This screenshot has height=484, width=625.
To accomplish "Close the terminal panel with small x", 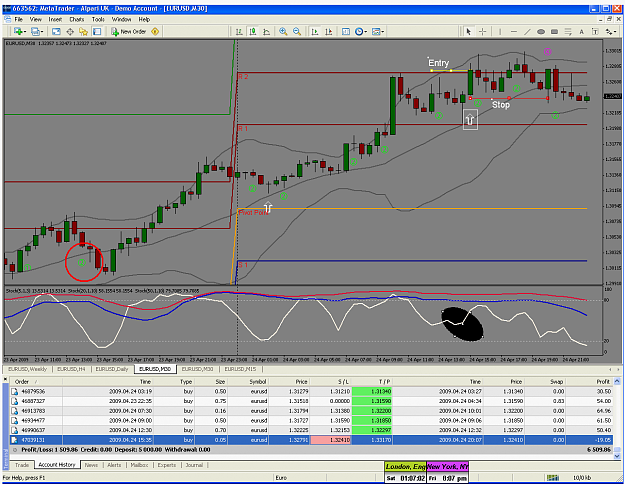I will (x=5, y=379).
